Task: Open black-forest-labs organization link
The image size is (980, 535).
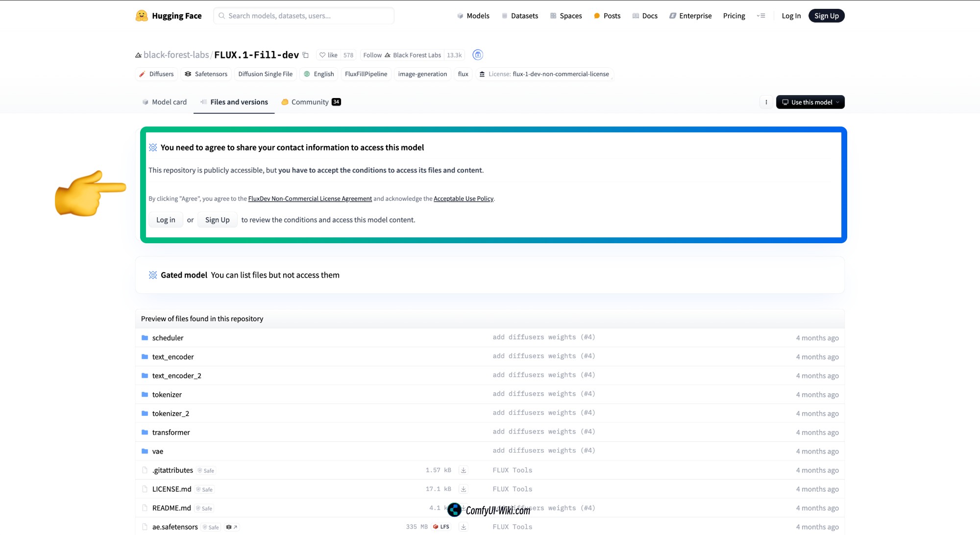Action: click(176, 55)
